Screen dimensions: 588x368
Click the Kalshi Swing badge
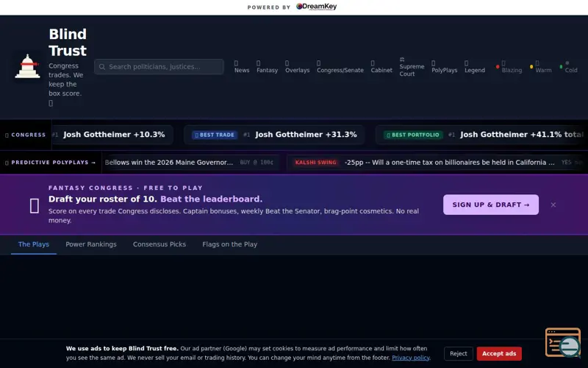(316, 163)
